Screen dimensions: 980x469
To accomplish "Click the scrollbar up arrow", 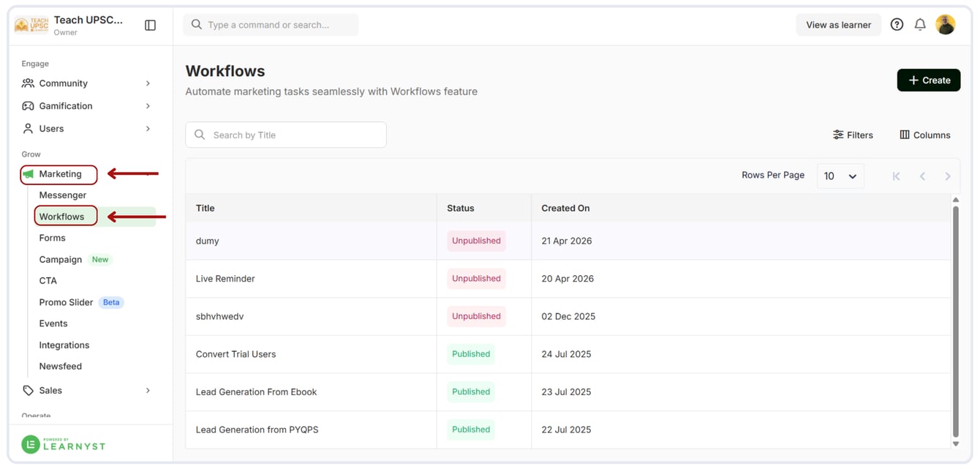I will click(x=955, y=200).
